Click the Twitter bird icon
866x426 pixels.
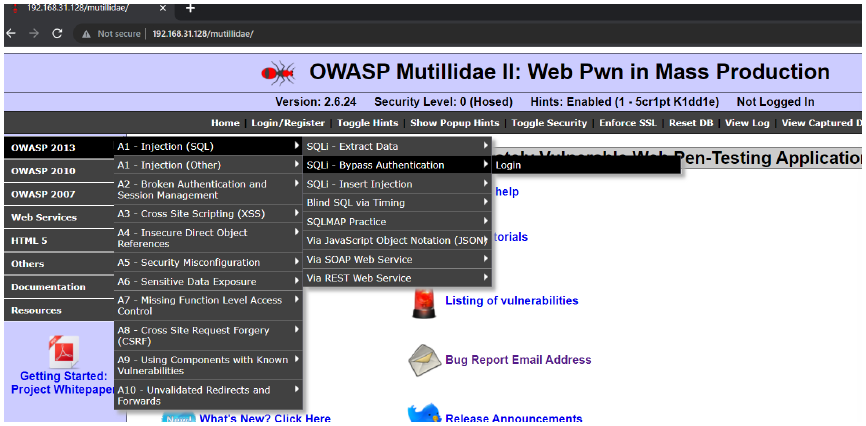424,414
